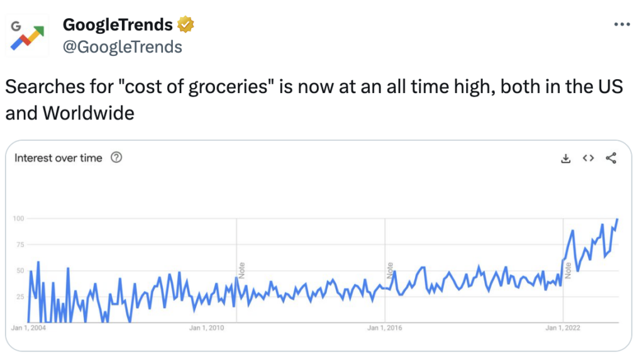Click the GoogleTrends profile avatar

27,35
